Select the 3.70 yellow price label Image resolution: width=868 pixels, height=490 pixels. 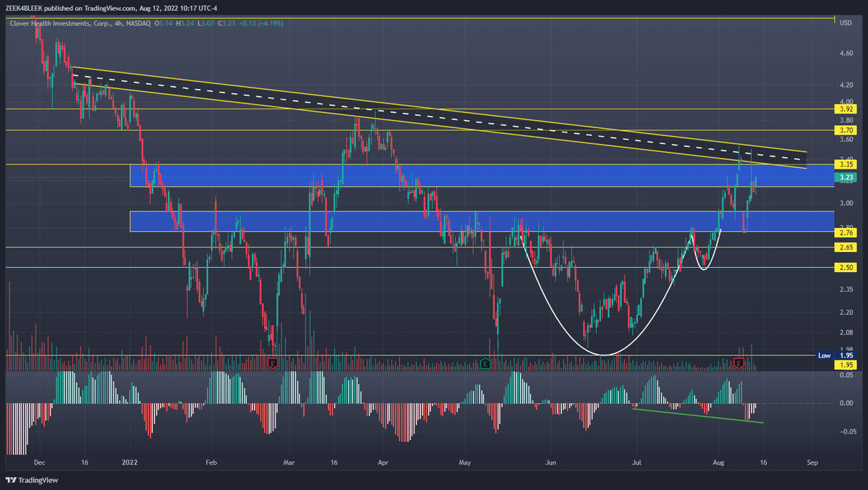tap(846, 130)
